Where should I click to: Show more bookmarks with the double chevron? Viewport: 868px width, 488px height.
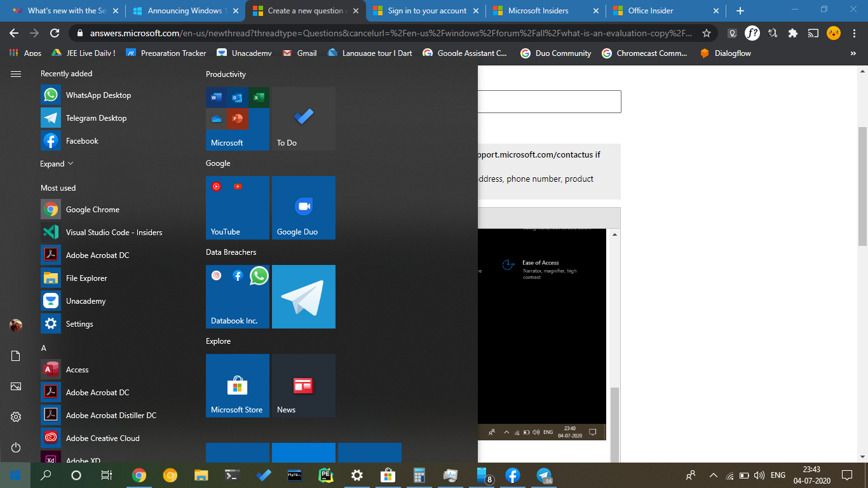pyautogui.click(x=853, y=53)
